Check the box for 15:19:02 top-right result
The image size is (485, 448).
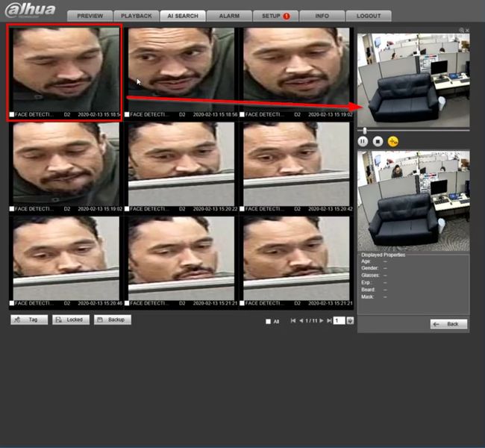tap(242, 114)
